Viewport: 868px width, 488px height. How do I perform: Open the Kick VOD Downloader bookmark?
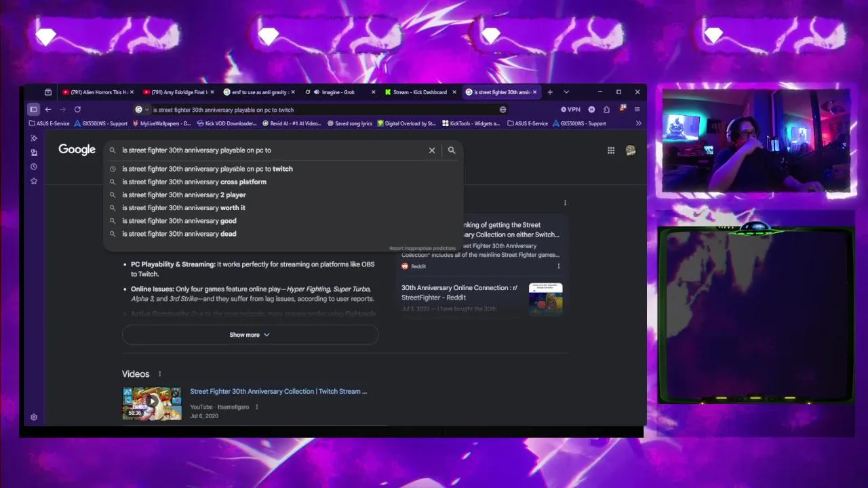pyautogui.click(x=226, y=123)
